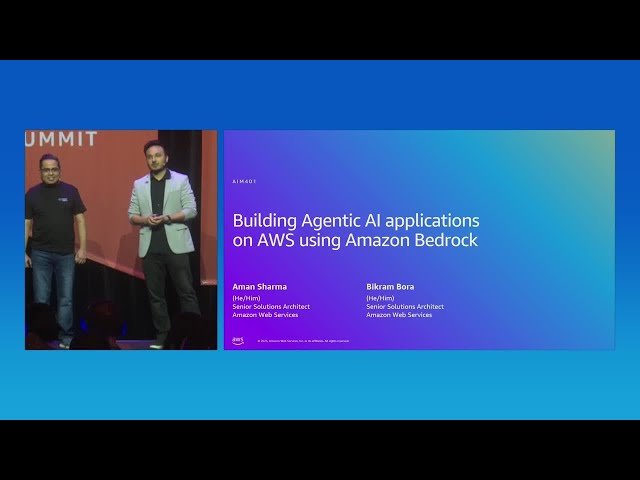Select the speaker name Aman Sharma
The height and width of the screenshot is (480, 640).
(x=259, y=287)
